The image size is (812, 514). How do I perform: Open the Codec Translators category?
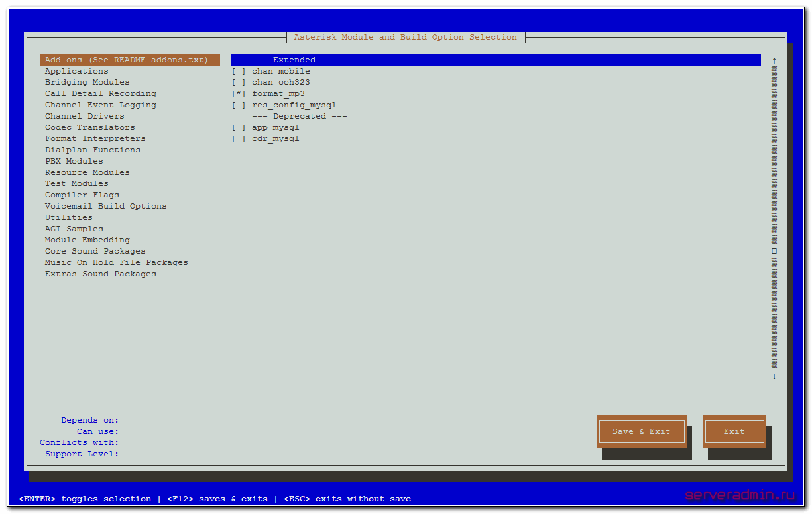tap(89, 128)
